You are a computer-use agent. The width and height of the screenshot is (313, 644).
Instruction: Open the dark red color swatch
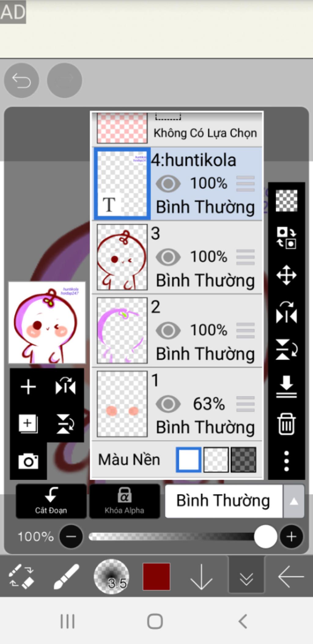click(x=156, y=576)
